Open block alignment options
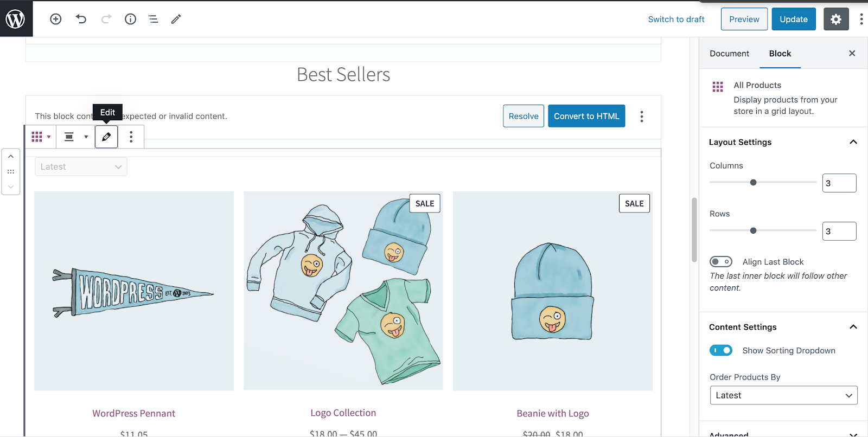Image resolution: width=868 pixels, height=437 pixels. 75,137
